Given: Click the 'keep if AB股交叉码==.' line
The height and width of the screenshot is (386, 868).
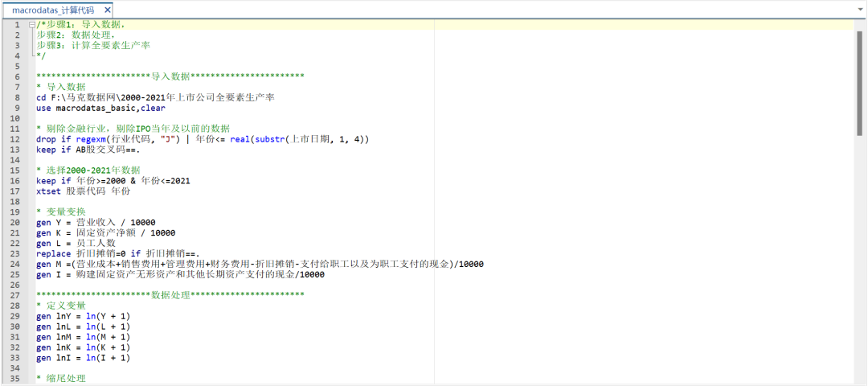Looking at the screenshot, I should 88,150.
